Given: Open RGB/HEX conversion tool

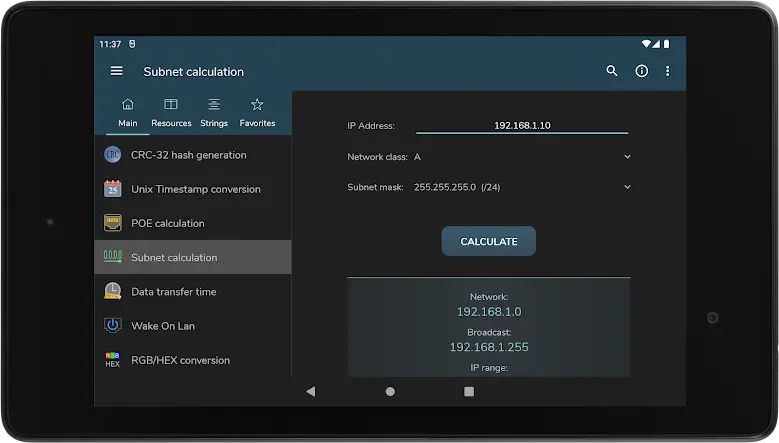Looking at the screenshot, I should 193,360.
